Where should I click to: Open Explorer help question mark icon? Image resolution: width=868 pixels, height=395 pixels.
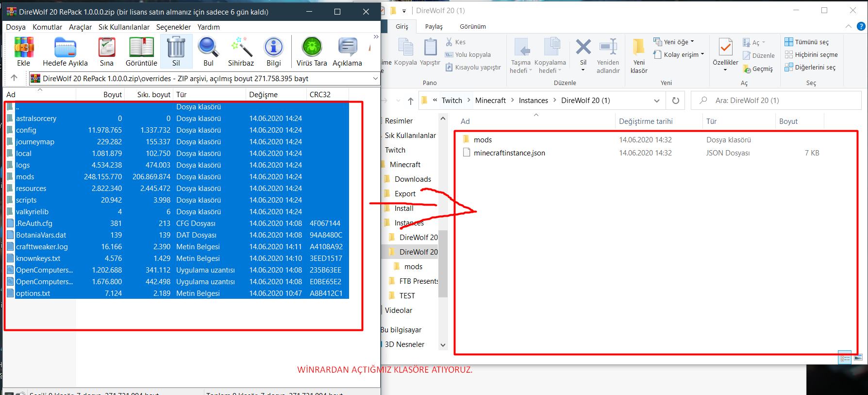click(861, 27)
